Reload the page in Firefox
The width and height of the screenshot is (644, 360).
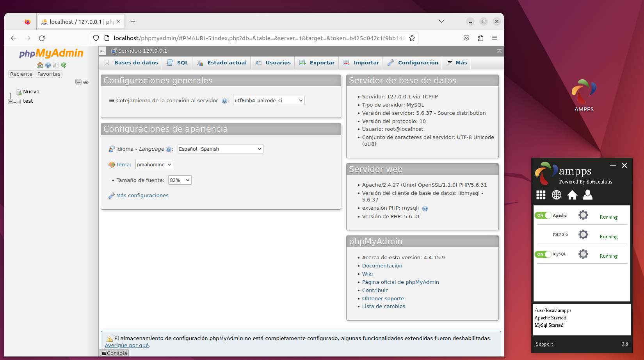point(42,38)
